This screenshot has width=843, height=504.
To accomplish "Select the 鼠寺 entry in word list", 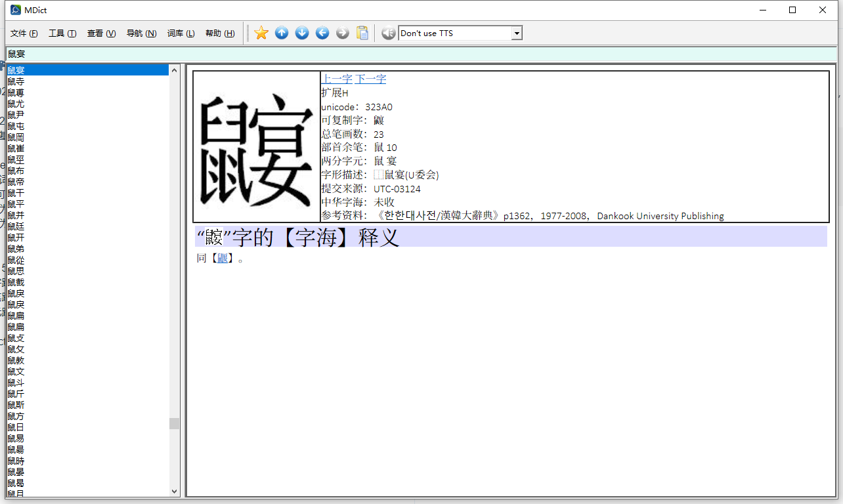I will [16, 81].
